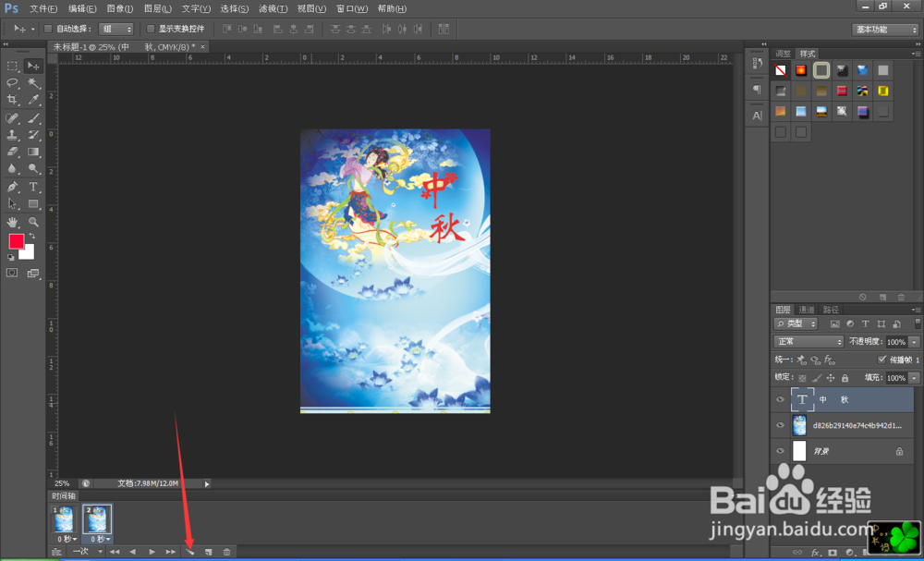924x561 pixels.
Task: Convert to video timeline icon
Action: tap(56, 552)
